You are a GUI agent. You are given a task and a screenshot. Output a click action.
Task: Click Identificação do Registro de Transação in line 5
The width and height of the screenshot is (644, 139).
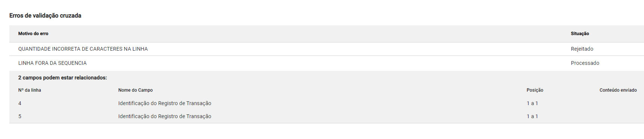[x=165, y=116]
